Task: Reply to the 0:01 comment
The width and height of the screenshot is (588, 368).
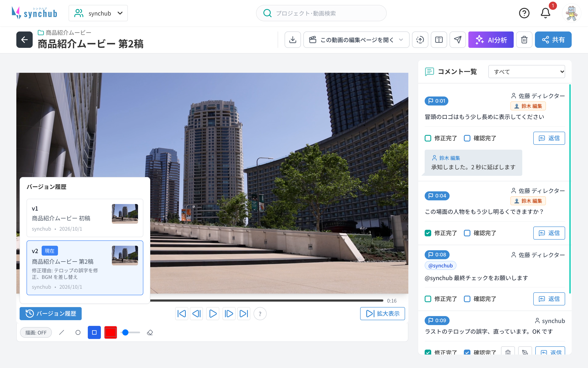Action: pyautogui.click(x=549, y=138)
